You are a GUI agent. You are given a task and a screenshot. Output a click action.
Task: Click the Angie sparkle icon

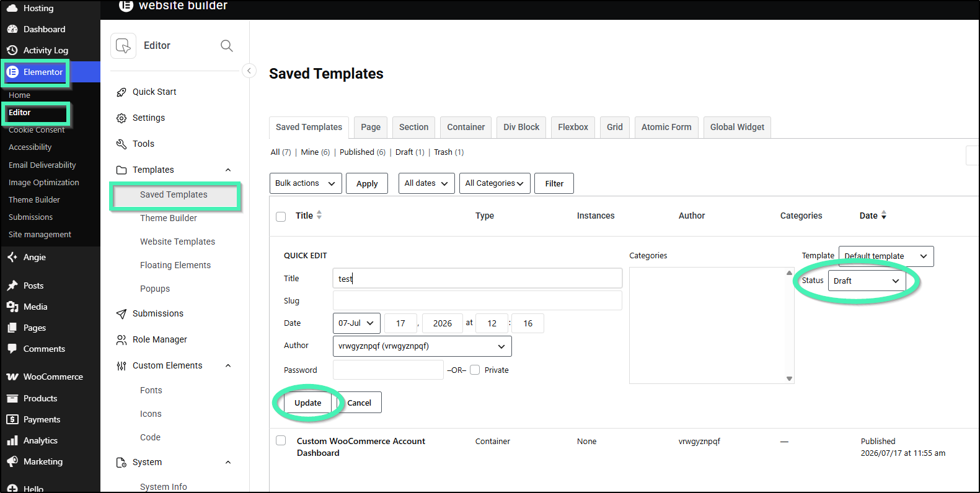12,257
